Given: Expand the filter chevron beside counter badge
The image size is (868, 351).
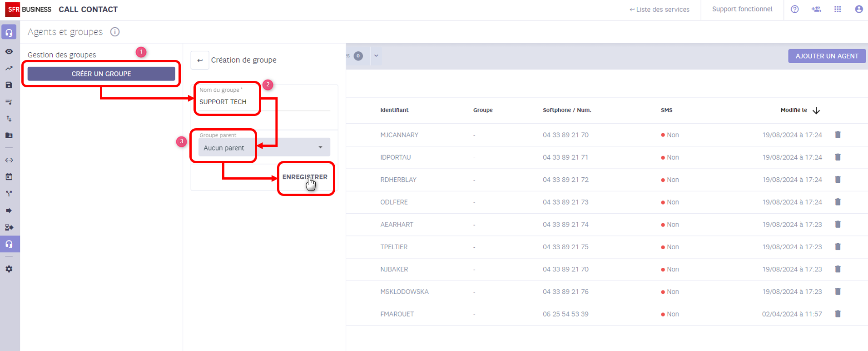Looking at the screenshot, I should pyautogui.click(x=376, y=56).
